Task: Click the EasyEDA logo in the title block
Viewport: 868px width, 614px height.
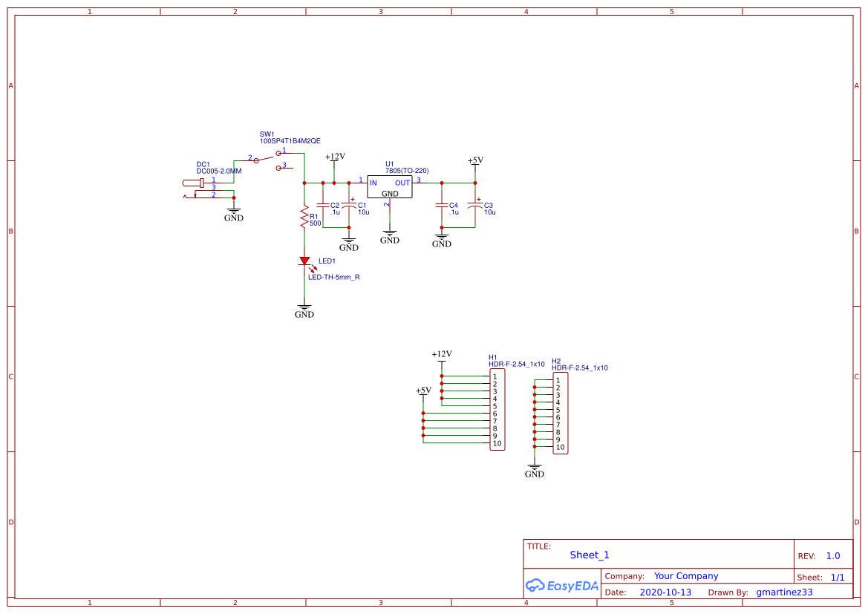Action: [562, 586]
